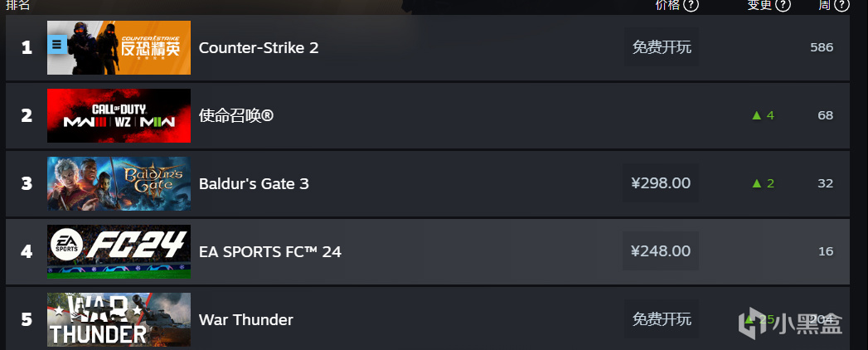
Task: Click the green up-4 rank change indicator
Action: (x=762, y=115)
